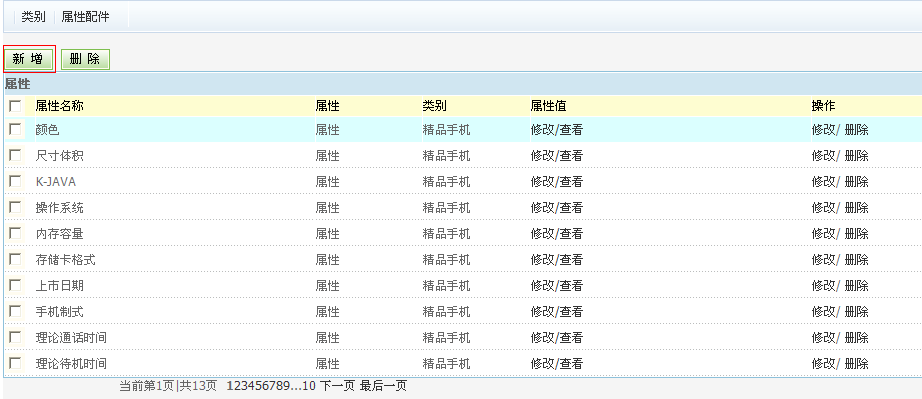Enable the checkbox beside 手机制式
Viewport: 922px width, 399px height.
point(15,311)
